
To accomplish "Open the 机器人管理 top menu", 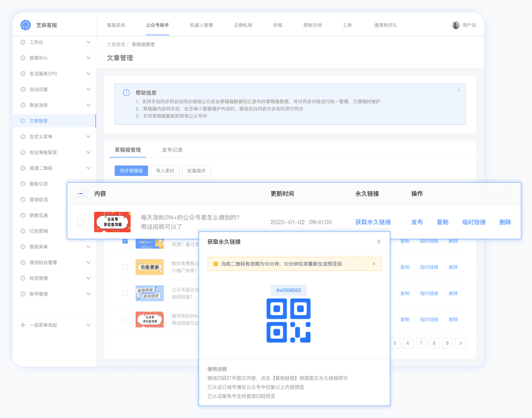I will click(x=201, y=25).
